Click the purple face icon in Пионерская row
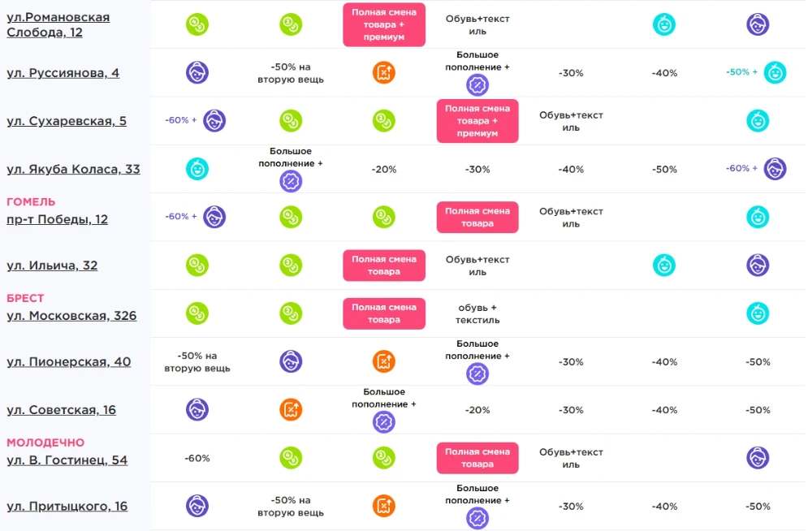This screenshot has width=812, height=531. [291, 361]
